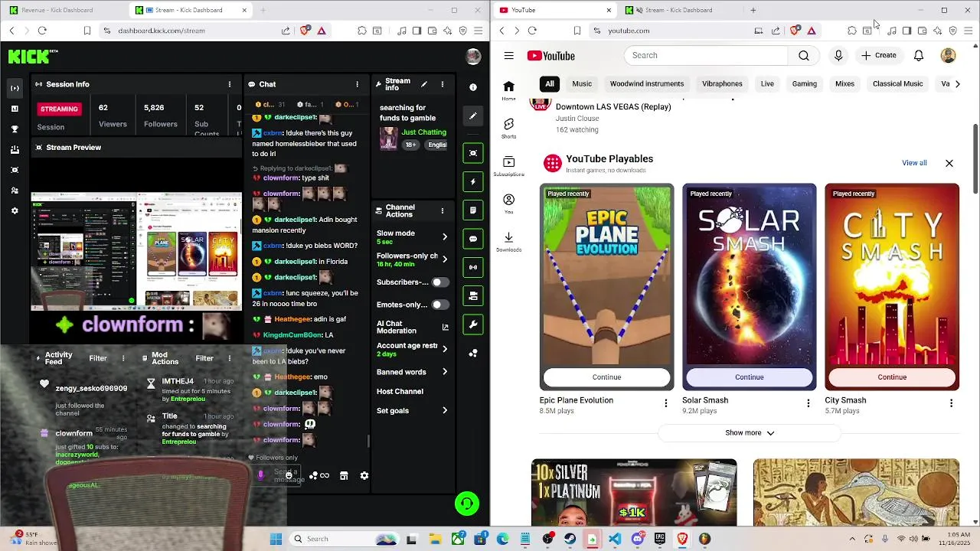Open the shop icon below the Kick chat
This screenshot has width=980, height=551.
(x=344, y=475)
